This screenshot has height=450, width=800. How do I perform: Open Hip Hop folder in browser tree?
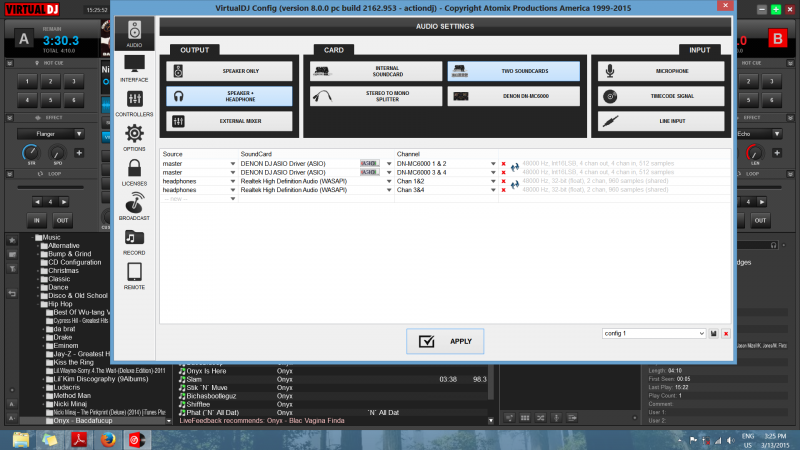[x=60, y=304]
